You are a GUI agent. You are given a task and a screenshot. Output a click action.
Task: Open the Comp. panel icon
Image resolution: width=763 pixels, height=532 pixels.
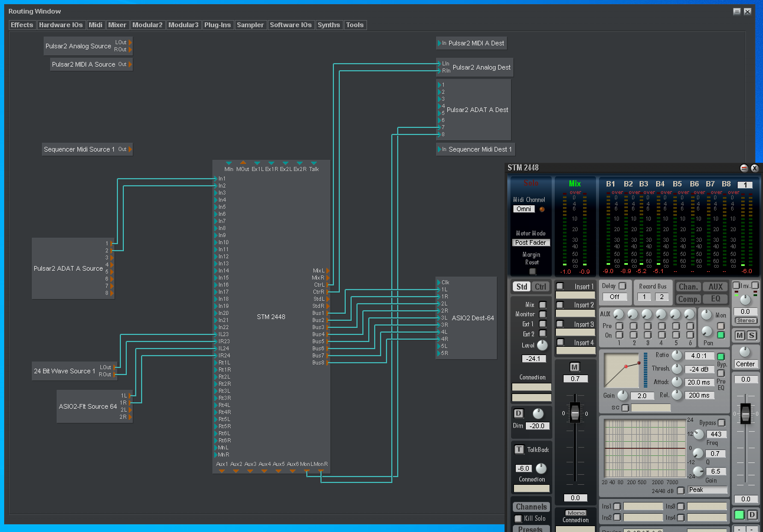click(x=688, y=299)
